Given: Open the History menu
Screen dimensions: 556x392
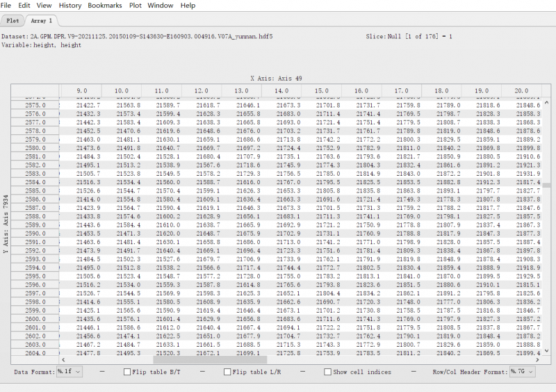Looking at the screenshot, I should click(x=70, y=6).
